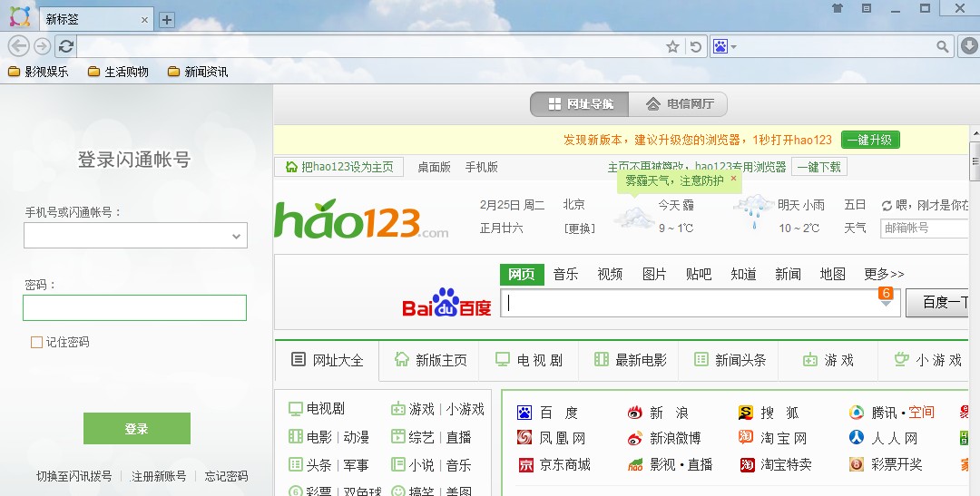Focus the Baidu search box
This screenshot has width=980, height=496.
pyautogui.click(x=700, y=303)
